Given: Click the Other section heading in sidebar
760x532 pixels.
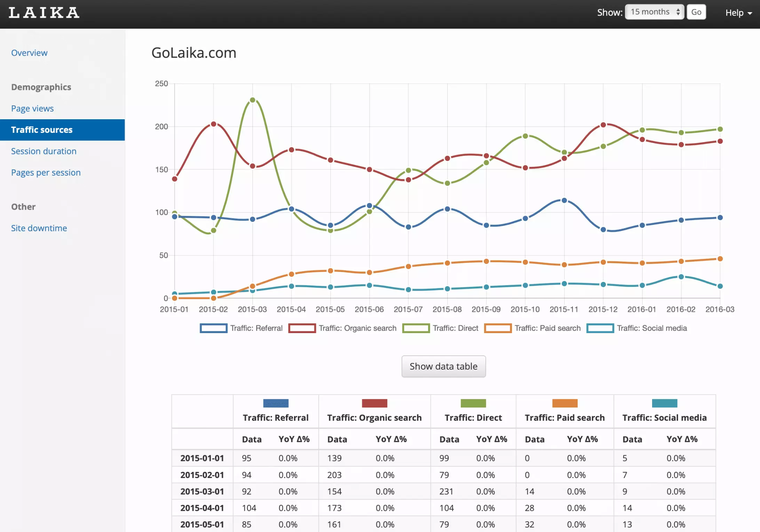Looking at the screenshot, I should (23, 207).
